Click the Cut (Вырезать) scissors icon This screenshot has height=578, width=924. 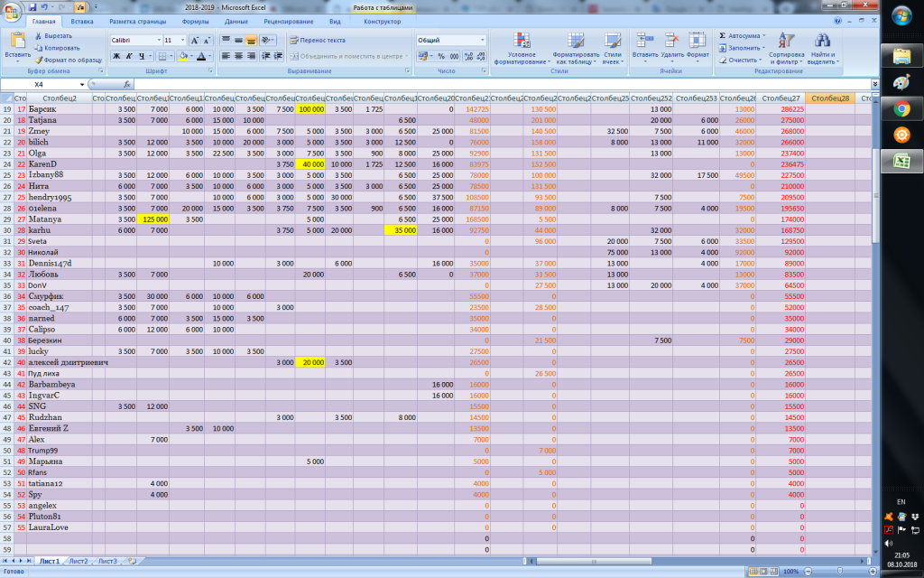(x=39, y=35)
